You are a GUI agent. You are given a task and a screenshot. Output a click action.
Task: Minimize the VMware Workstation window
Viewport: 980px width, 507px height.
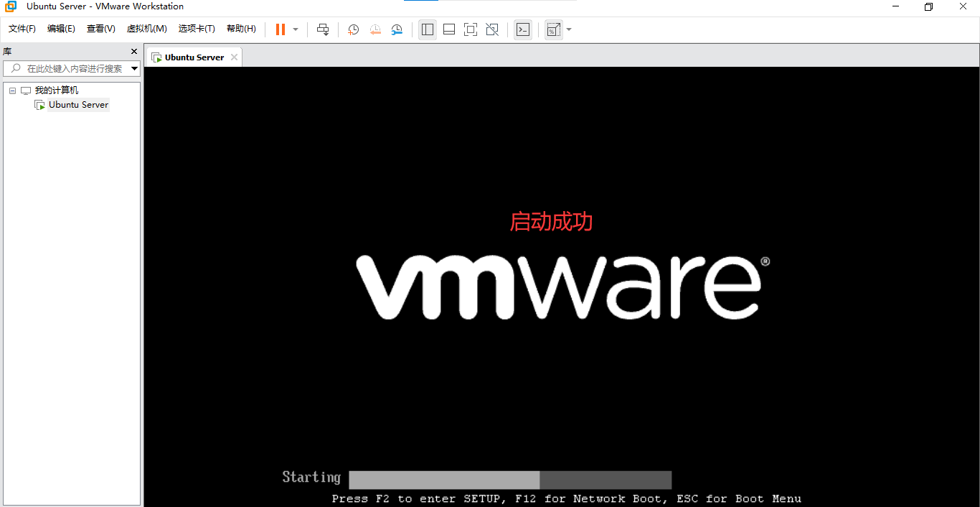(895, 6)
